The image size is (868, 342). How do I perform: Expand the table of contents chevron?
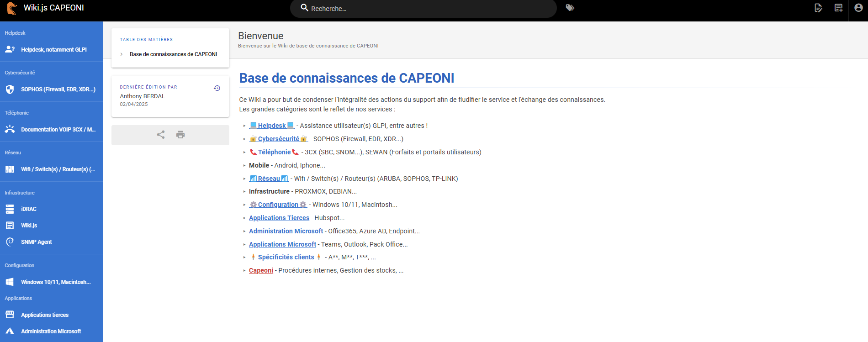[122, 54]
